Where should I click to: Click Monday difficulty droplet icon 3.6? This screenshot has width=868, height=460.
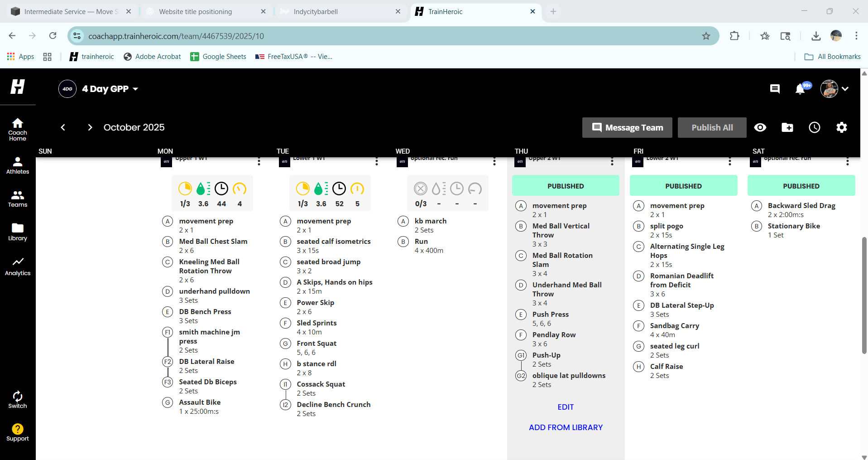click(x=203, y=189)
